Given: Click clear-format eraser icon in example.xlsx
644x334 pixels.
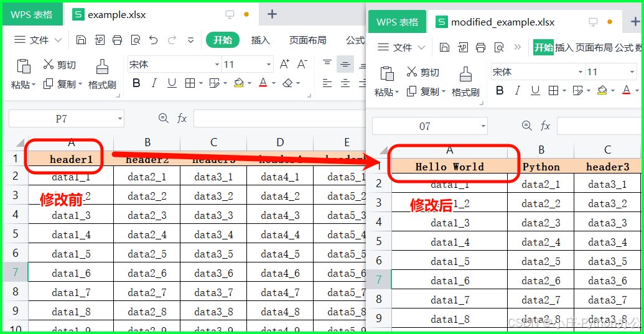Looking at the screenshot, I should (287, 83).
